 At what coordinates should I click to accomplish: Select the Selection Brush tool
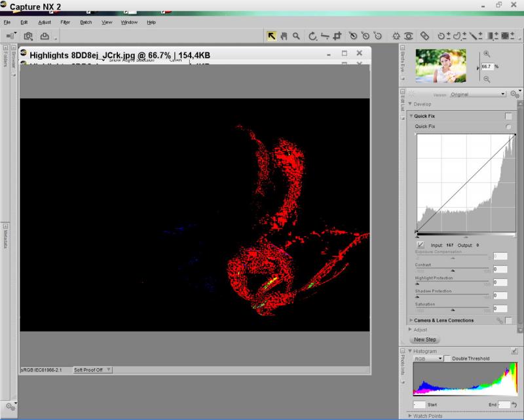pyautogui.click(x=474, y=36)
